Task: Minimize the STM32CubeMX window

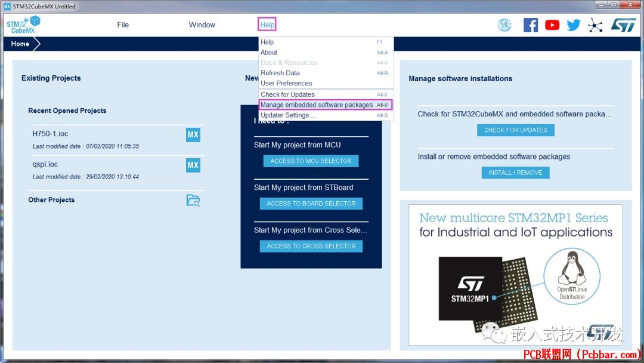Action: pos(601,5)
